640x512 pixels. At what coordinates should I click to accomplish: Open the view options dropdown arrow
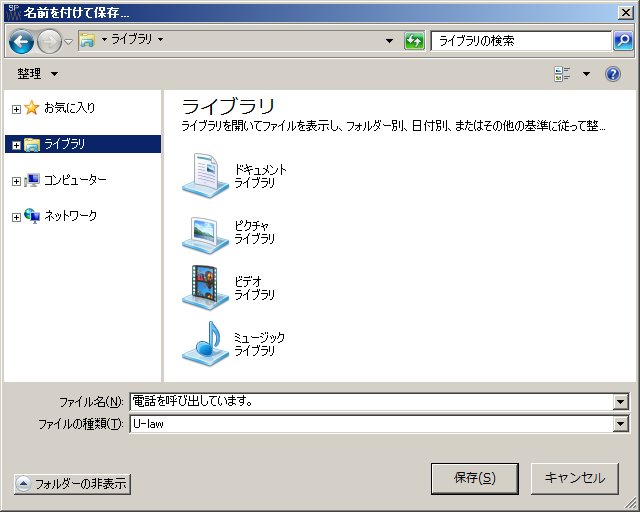[586, 74]
